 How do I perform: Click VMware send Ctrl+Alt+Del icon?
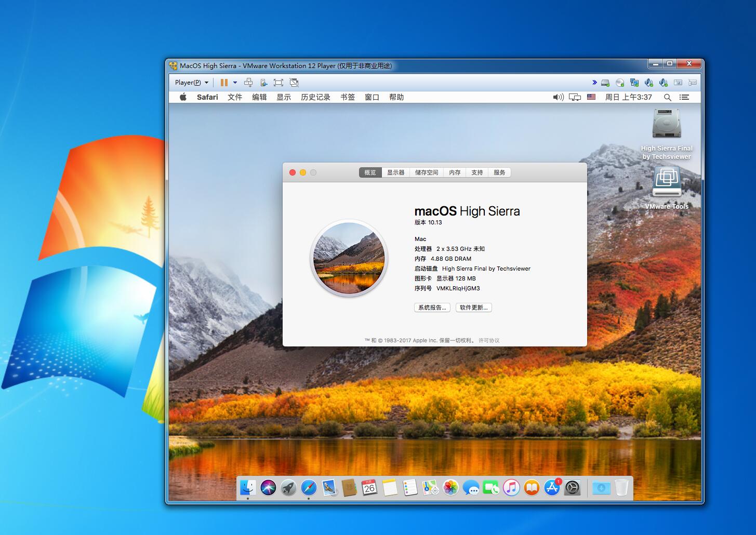coord(248,82)
